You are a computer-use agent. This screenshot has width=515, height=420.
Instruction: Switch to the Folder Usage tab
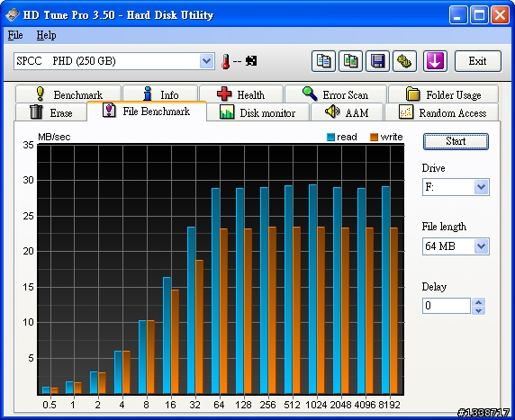443,94
